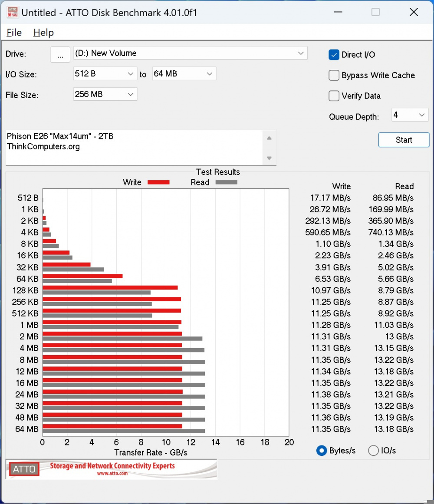Click the description box scroll down arrow
434x504 pixels.
(x=269, y=158)
